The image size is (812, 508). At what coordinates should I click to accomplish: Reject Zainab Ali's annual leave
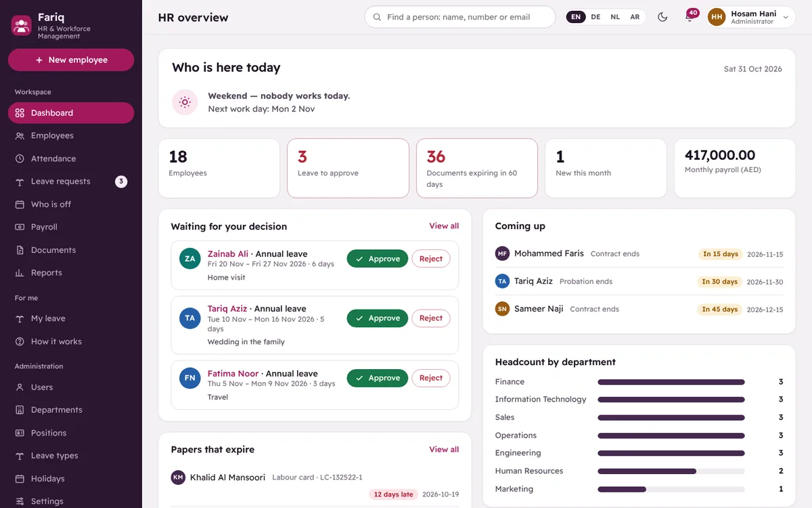tap(431, 259)
